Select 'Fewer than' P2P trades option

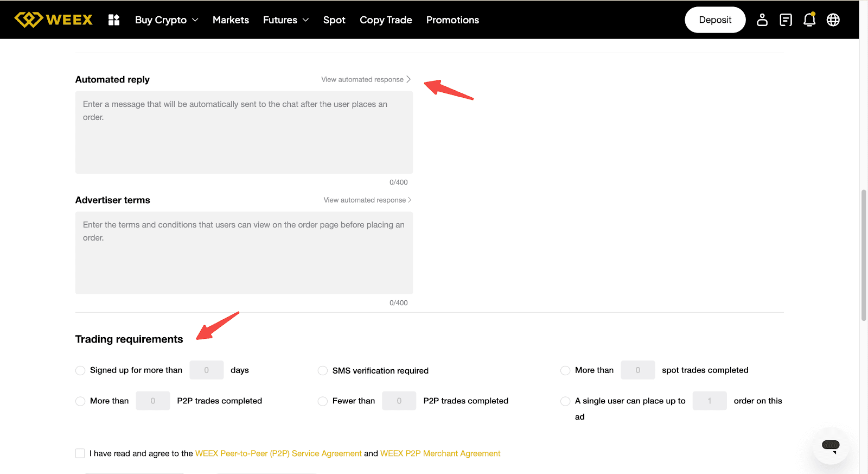click(x=323, y=401)
